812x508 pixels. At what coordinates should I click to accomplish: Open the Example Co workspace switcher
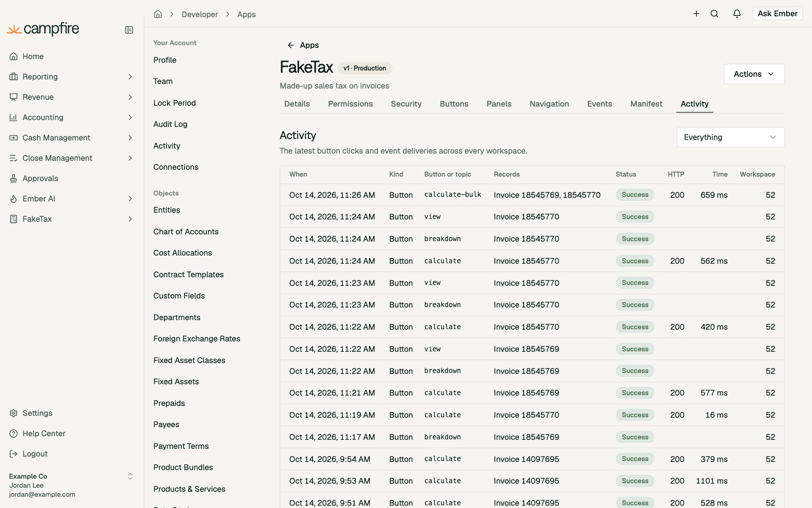[x=70, y=485]
